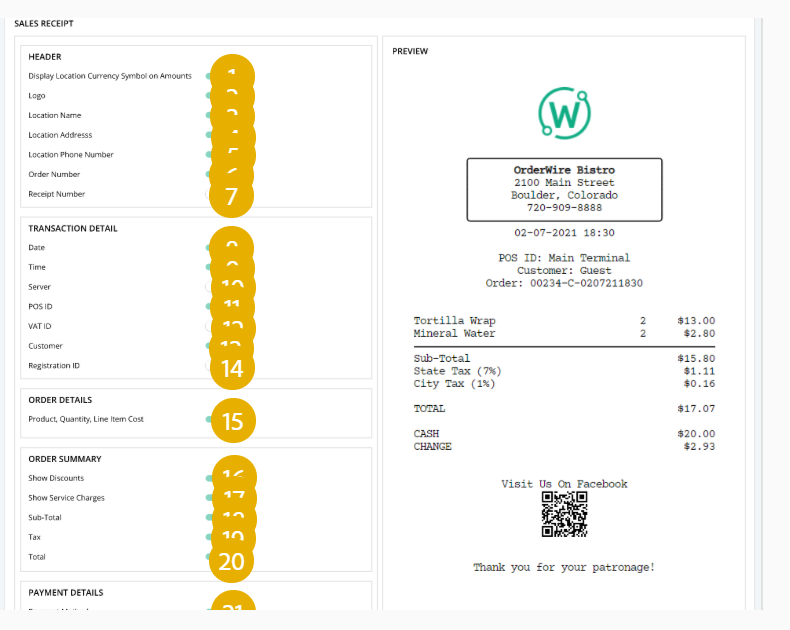This screenshot has width=790, height=630.
Task: Click the POS ID setting label
Action: pos(40,306)
